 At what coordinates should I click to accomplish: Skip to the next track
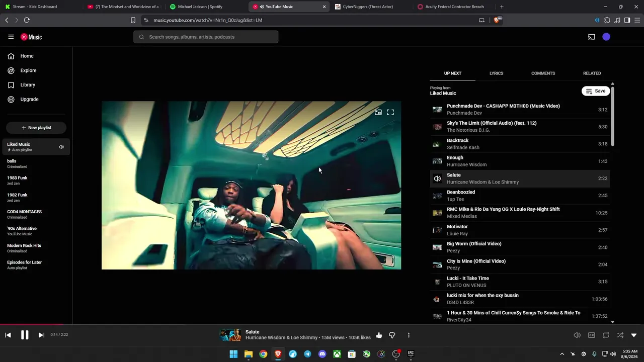(41, 335)
